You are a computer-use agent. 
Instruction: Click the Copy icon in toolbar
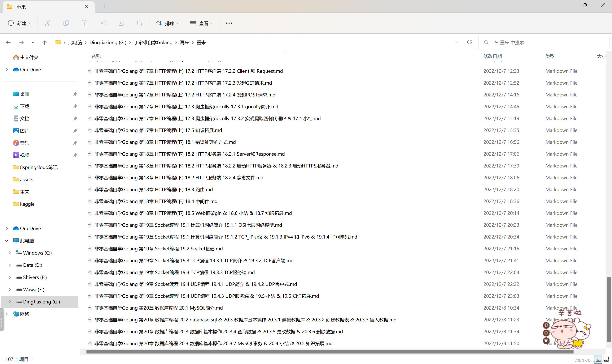click(x=66, y=23)
